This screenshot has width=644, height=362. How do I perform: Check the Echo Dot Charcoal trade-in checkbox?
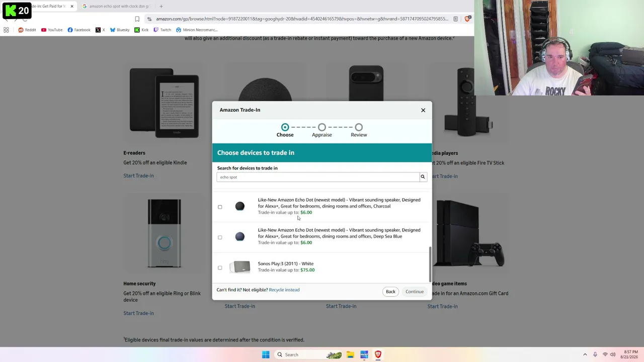pos(220,207)
